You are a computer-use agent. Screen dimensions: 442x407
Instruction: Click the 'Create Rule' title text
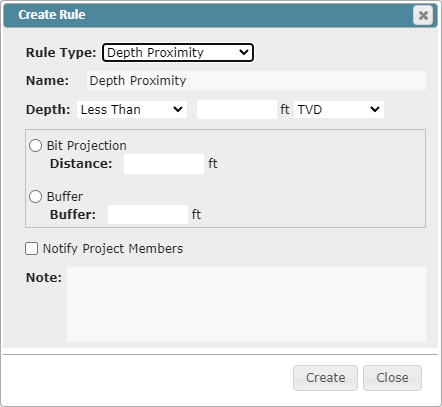point(52,15)
